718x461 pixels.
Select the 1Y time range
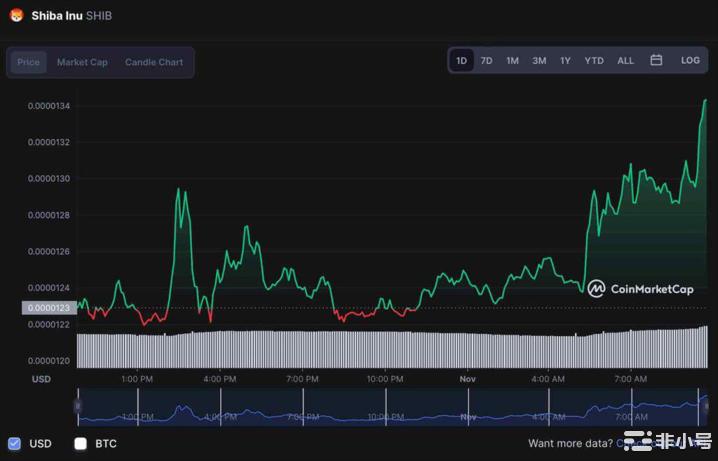565,60
